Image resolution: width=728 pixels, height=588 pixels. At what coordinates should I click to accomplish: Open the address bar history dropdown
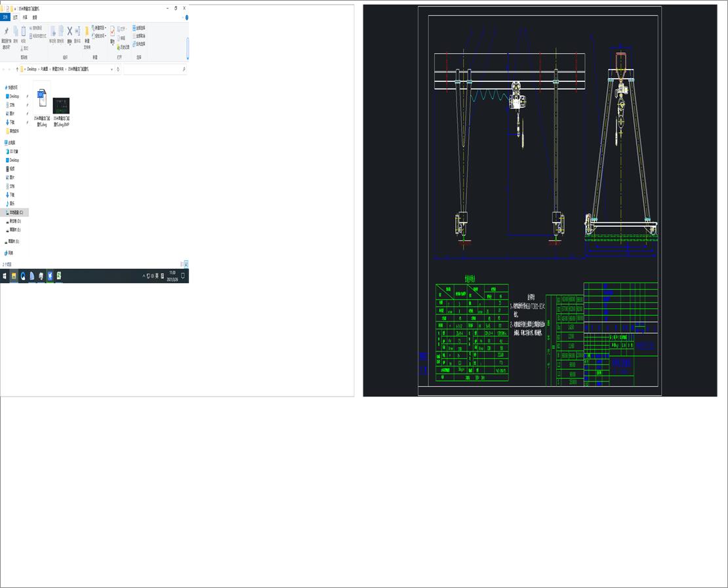click(x=111, y=69)
